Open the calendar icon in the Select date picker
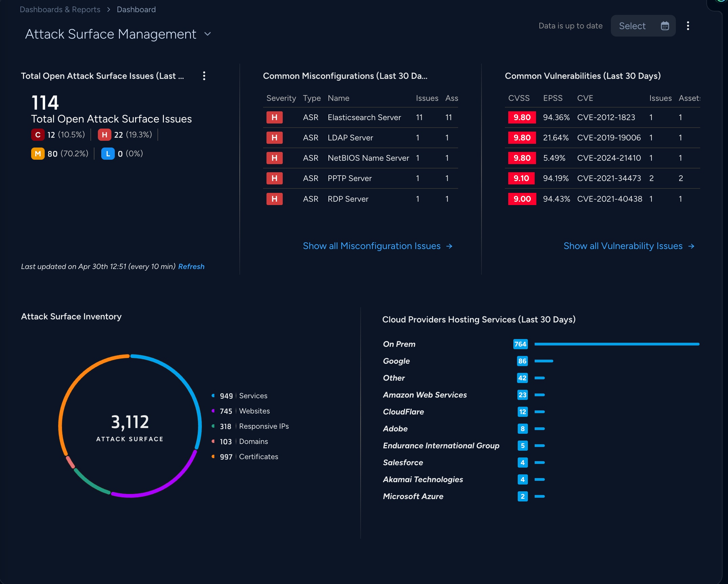Viewport: 728px width, 584px height. tap(665, 26)
